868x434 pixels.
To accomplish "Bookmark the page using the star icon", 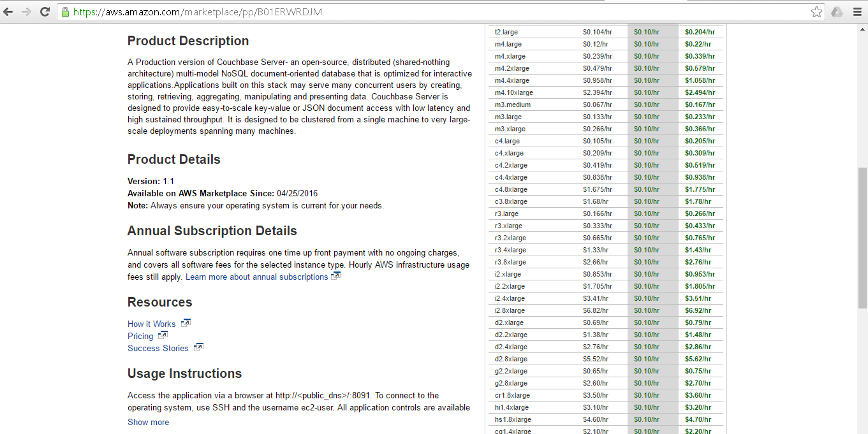I will coord(816,11).
